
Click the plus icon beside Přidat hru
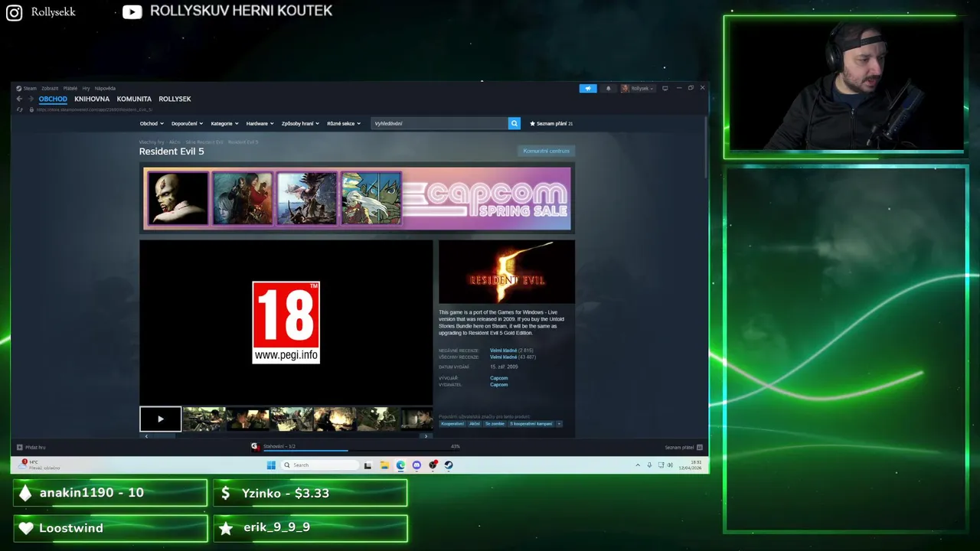point(20,447)
